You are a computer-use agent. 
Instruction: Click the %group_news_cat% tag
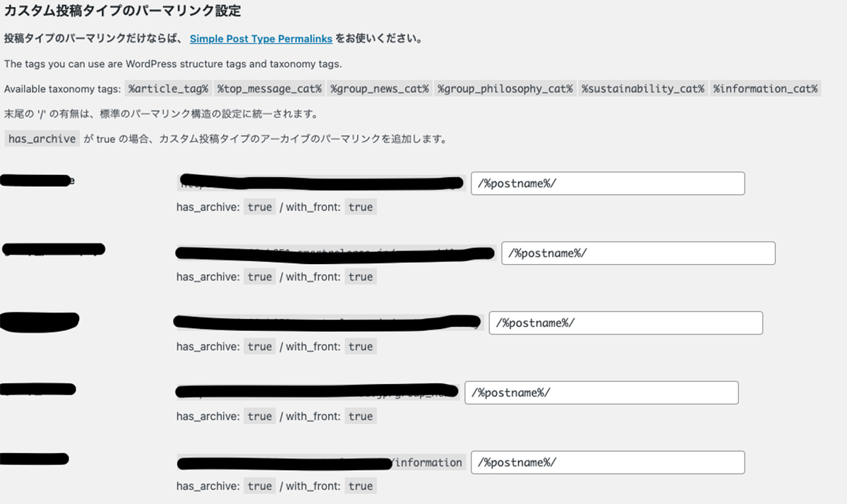click(380, 89)
